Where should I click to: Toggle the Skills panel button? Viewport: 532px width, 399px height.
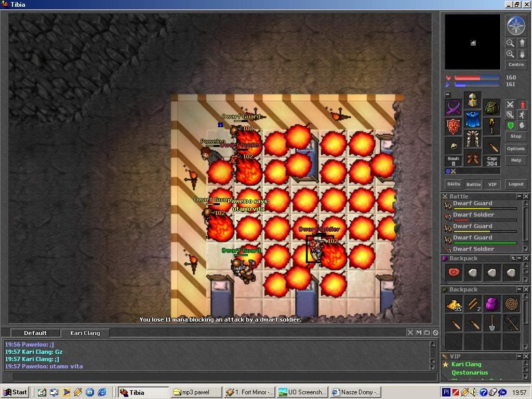tap(453, 184)
